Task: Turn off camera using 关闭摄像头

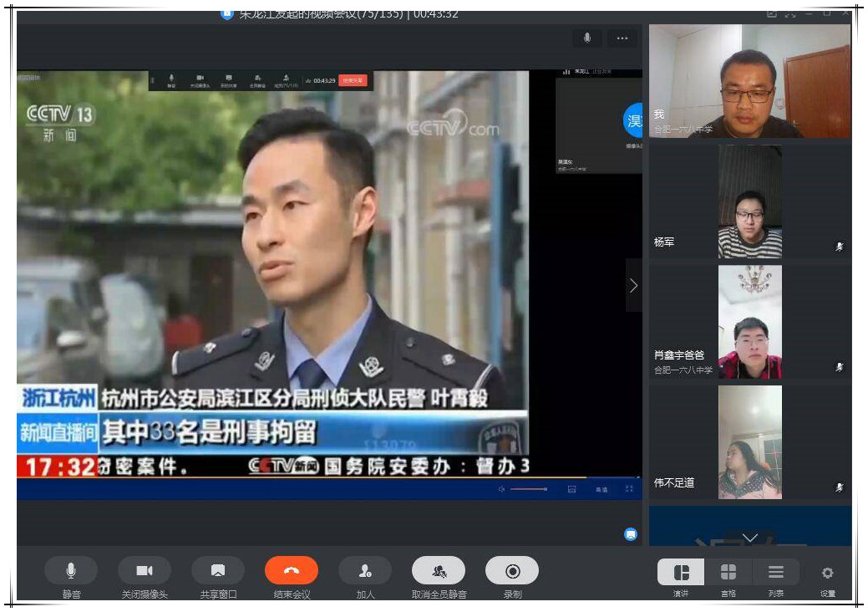Action: click(144, 571)
